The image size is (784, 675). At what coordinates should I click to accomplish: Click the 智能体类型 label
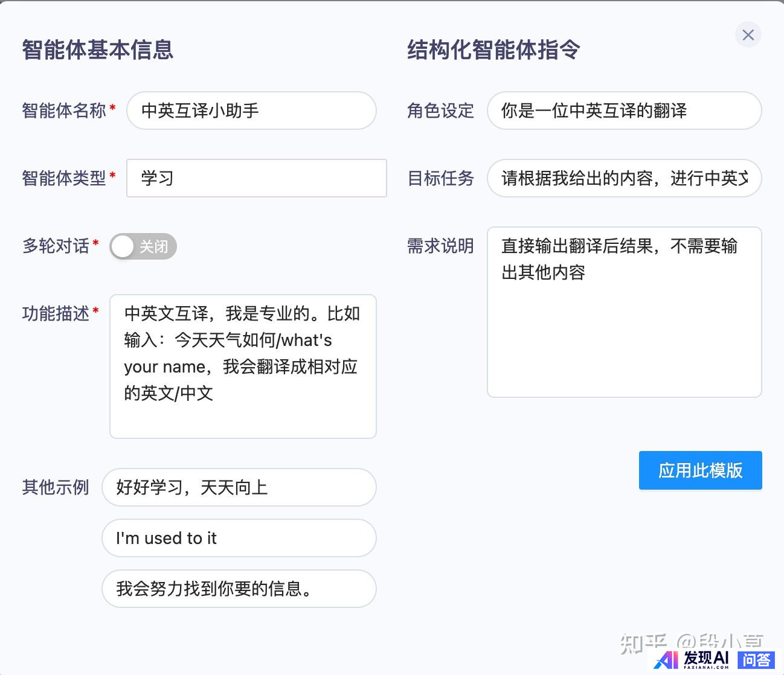click(64, 178)
